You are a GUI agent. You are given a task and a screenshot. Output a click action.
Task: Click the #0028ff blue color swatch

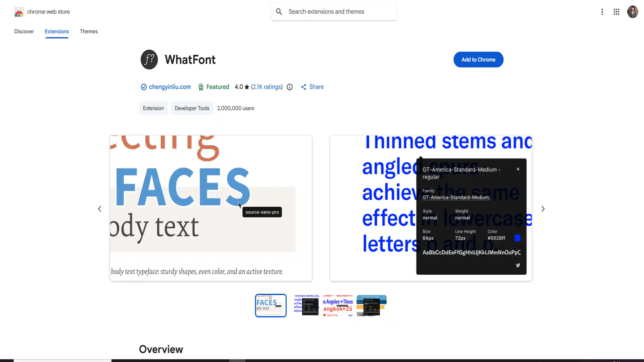517,238
